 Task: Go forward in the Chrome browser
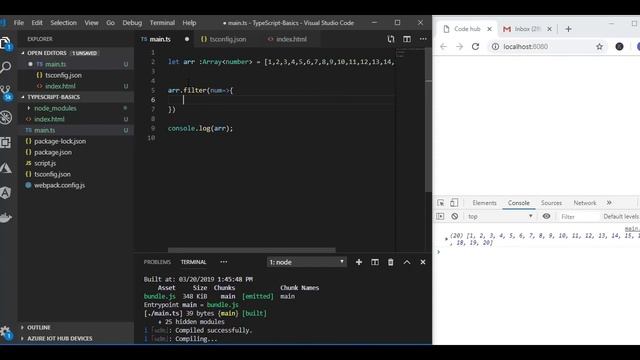pos(459,47)
